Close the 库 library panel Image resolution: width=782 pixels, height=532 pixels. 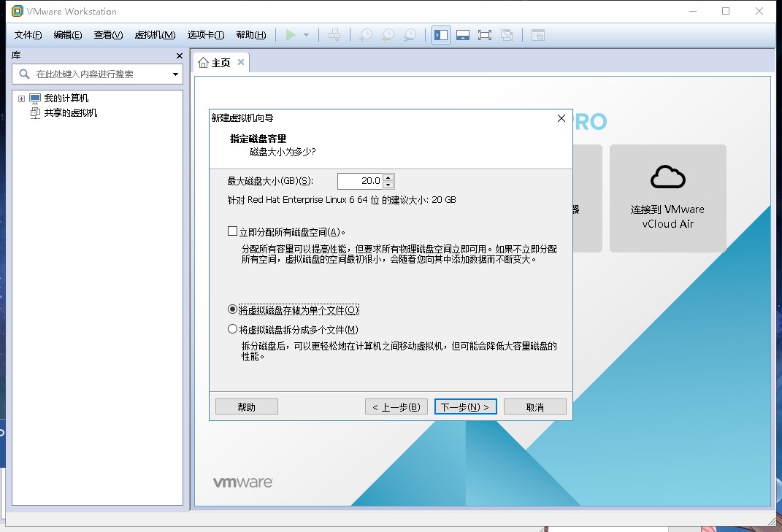(x=180, y=56)
